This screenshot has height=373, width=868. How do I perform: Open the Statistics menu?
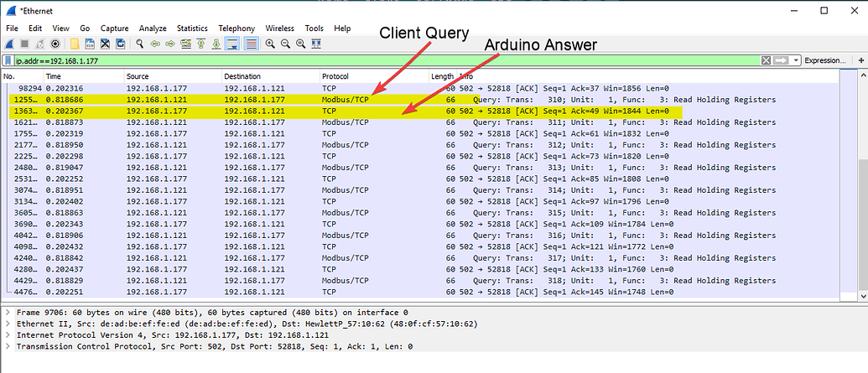pyautogui.click(x=192, y=28)
